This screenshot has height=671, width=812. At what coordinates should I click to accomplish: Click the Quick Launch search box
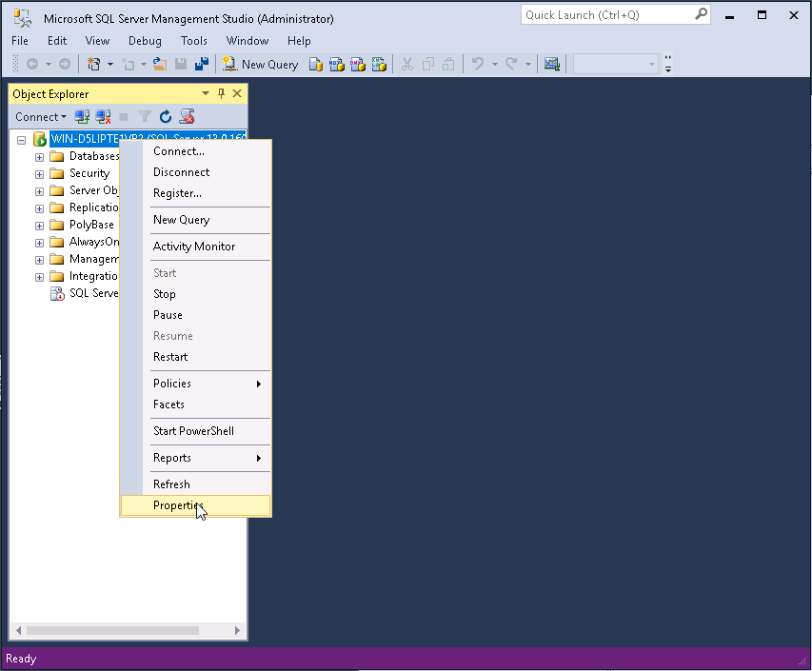615,15
